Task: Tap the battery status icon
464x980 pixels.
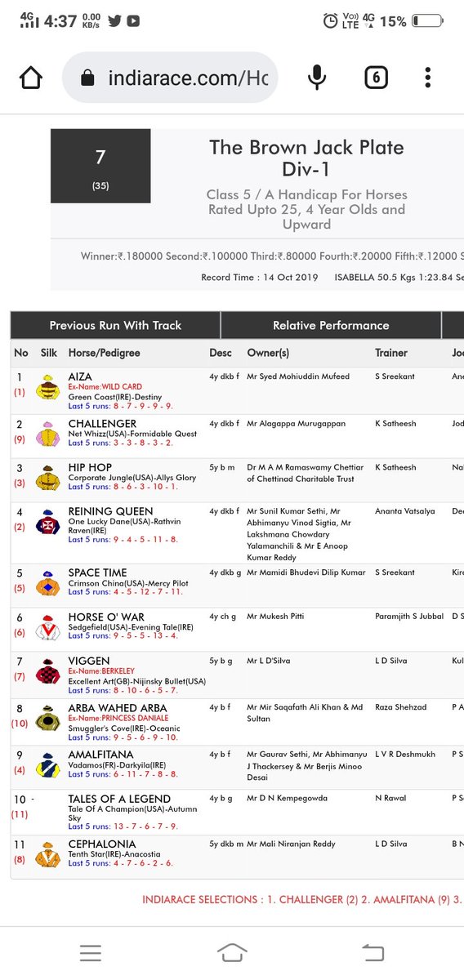Action: coord(429,20)
